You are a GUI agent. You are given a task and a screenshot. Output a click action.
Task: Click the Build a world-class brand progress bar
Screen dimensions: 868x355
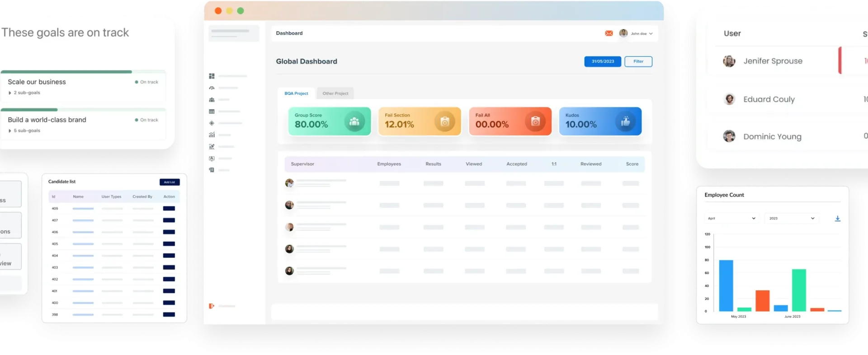click(83, 110)
